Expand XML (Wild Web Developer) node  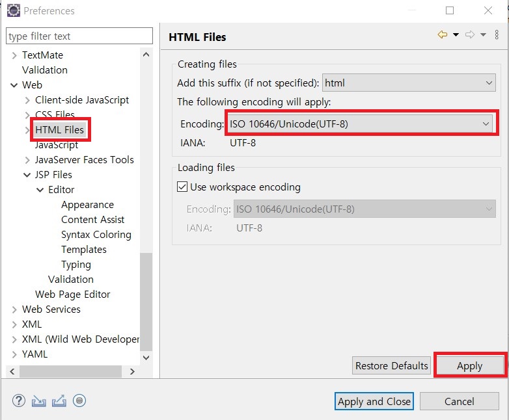pos(14,339)
